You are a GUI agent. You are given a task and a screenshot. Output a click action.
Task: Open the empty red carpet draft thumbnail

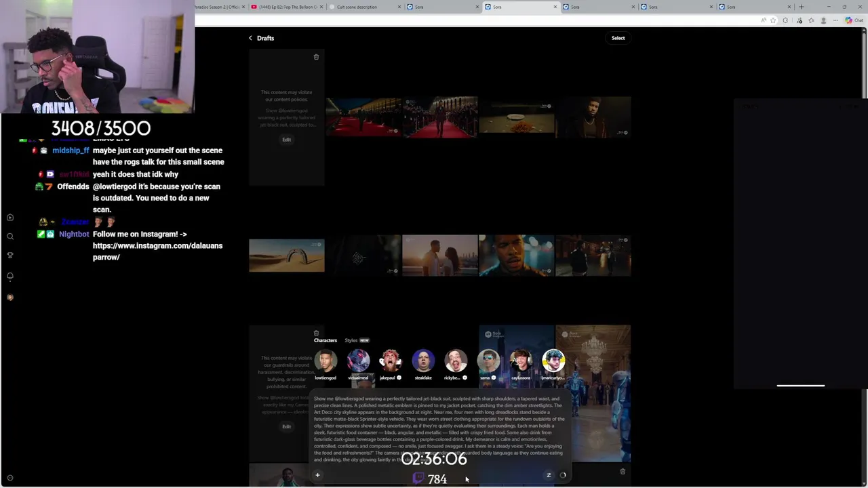pos(363,117)
